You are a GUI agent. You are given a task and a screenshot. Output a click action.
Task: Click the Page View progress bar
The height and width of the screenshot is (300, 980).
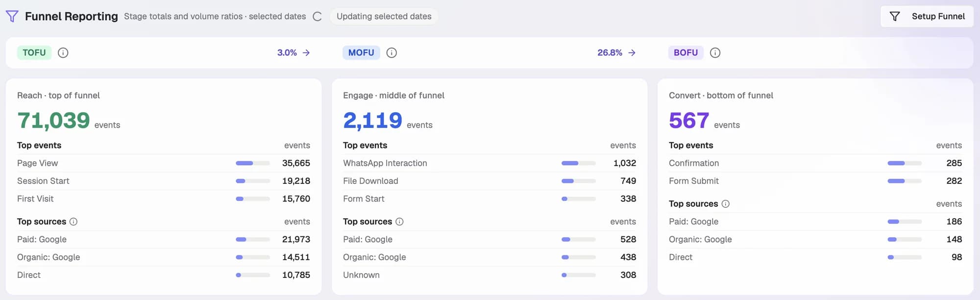(253, 163)
